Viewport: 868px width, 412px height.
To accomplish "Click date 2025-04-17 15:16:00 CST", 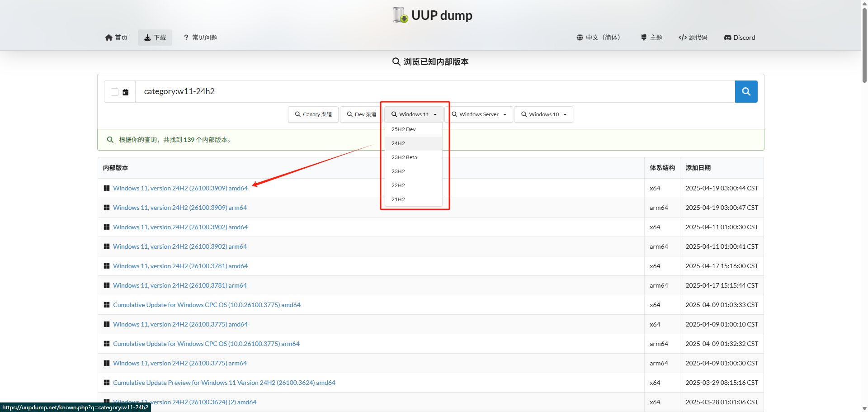I will click(722, 266).
